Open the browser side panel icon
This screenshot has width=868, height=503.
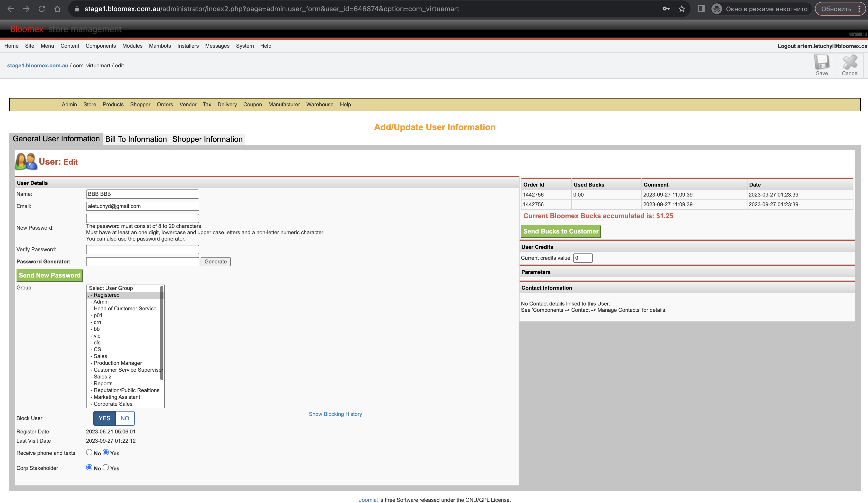pyautogui.click(x=701, y=9)
